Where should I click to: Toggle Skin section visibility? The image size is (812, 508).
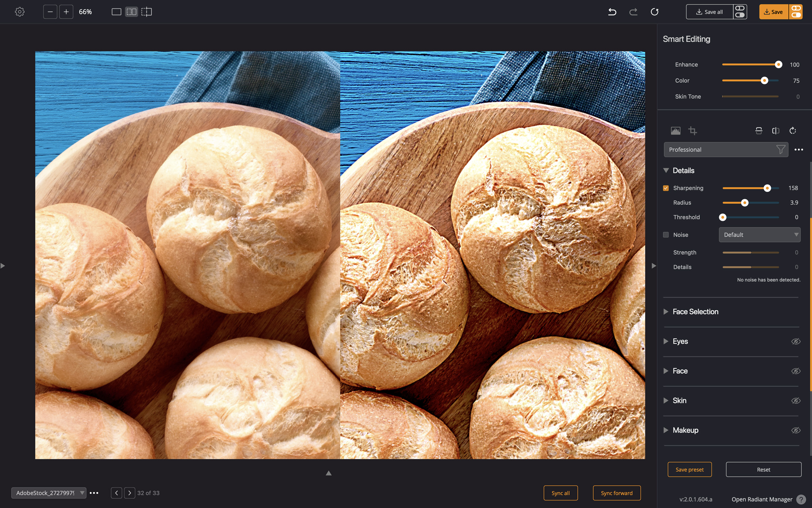click(x=796, y=401)
